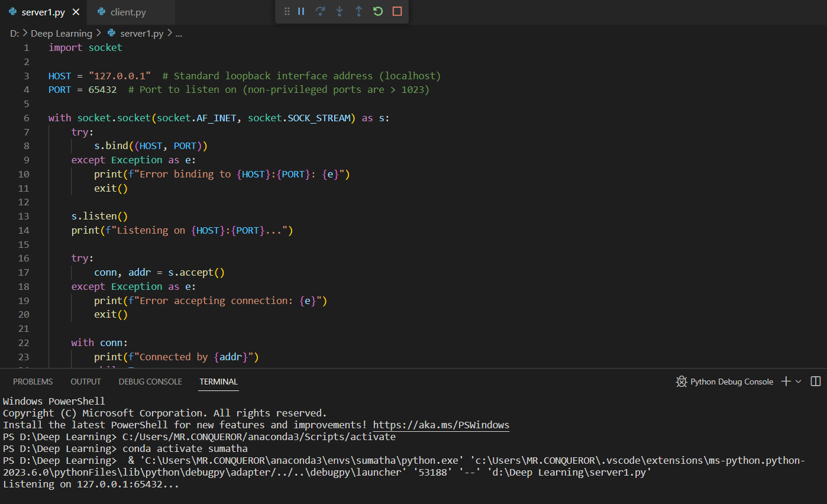This screenshot has height=504, width=827.
Task: Open the aka.ms/PSWindows link in terminal
Action: click(x=441, y=425)
